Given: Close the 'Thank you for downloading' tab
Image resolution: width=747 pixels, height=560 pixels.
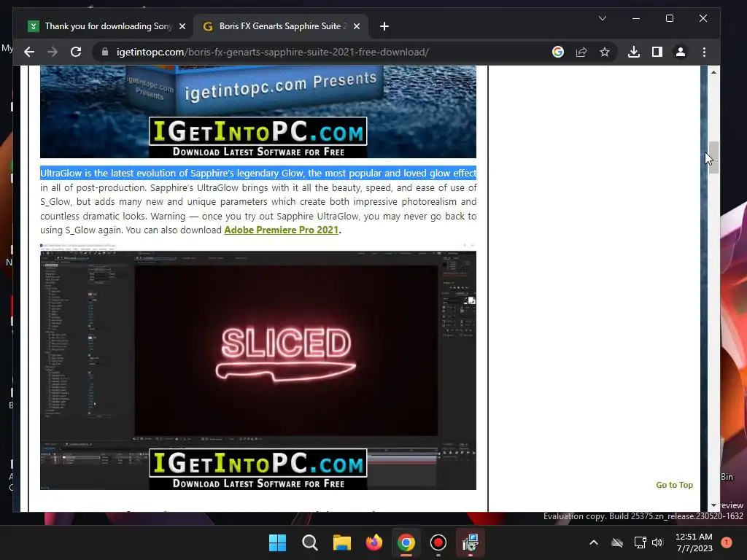Looking at the screenshot, I should (182, 26).
